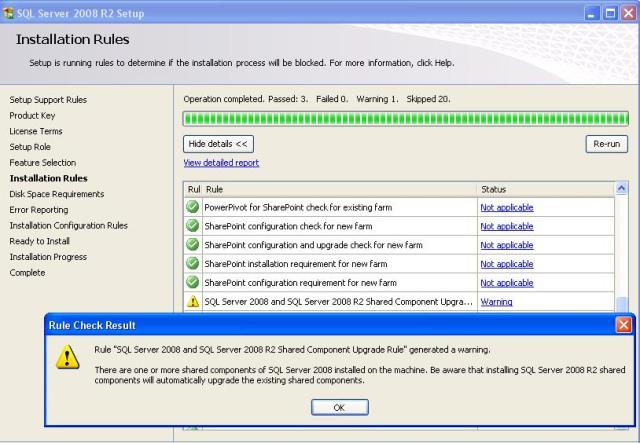Click the check icon for SharePoint upgrade check rule
Screen dimensions: 640x443
[193, 245]
